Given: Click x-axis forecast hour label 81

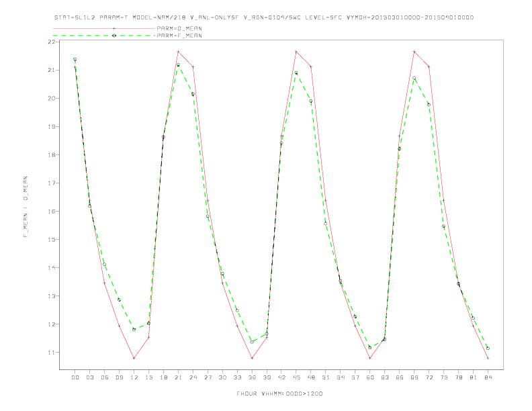Looking at the screenshot, I should pyautogui.click(x=474, y=377).
